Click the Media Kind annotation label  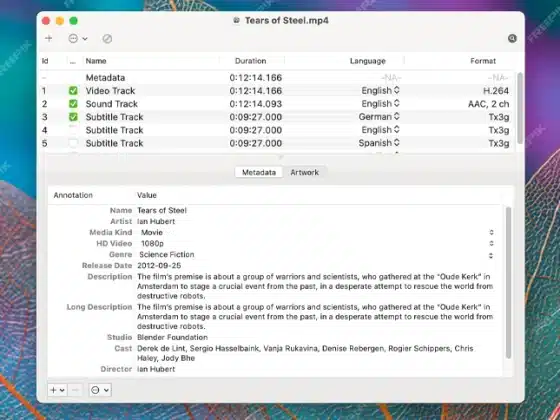click(111, 232)
